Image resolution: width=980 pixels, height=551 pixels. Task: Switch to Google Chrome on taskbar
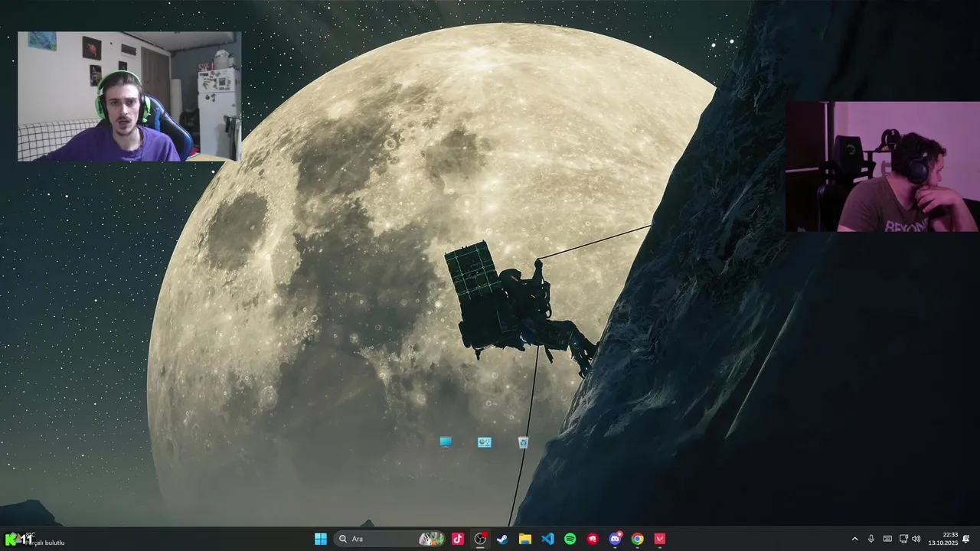637,539
